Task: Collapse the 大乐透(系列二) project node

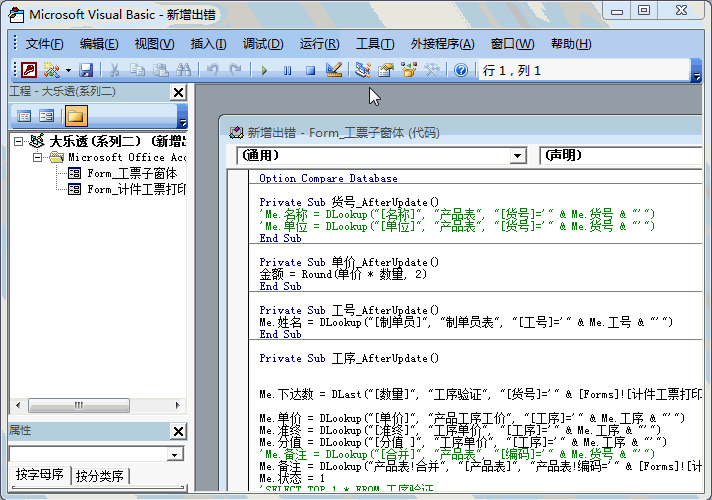Action: [18, 142]
